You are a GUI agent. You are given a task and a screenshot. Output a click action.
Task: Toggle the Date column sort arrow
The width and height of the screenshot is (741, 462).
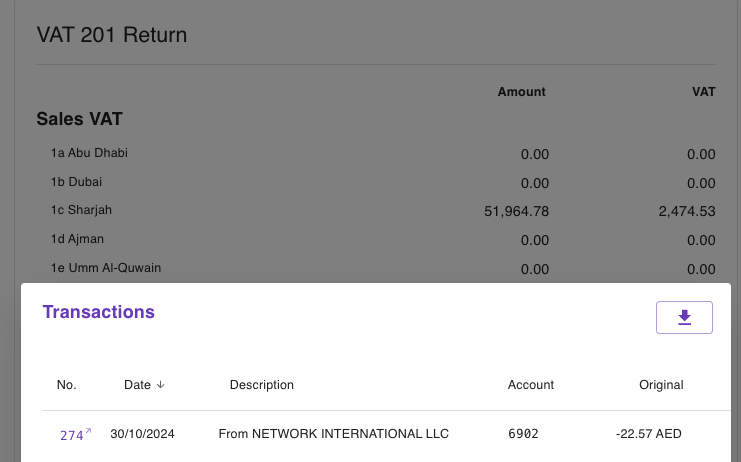(160, 385)
